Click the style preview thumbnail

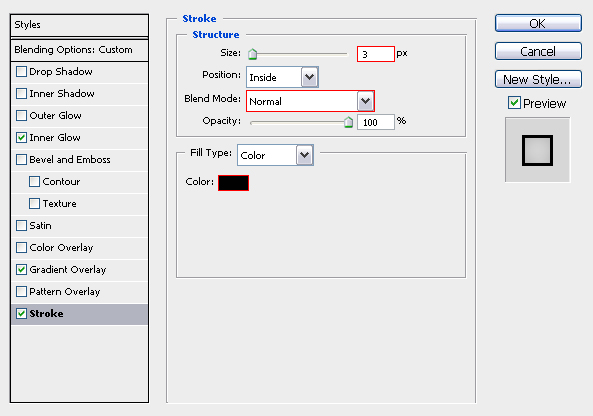tap(537, 150)
